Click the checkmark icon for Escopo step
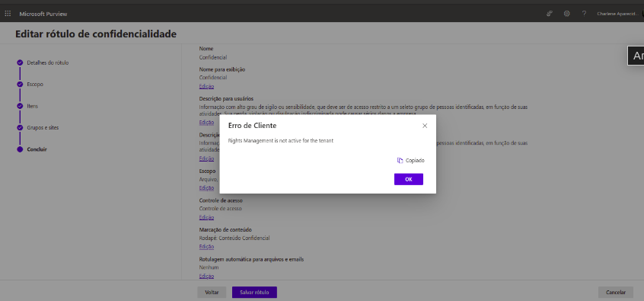This screenshot has height=301, width=644. point(20,85)
